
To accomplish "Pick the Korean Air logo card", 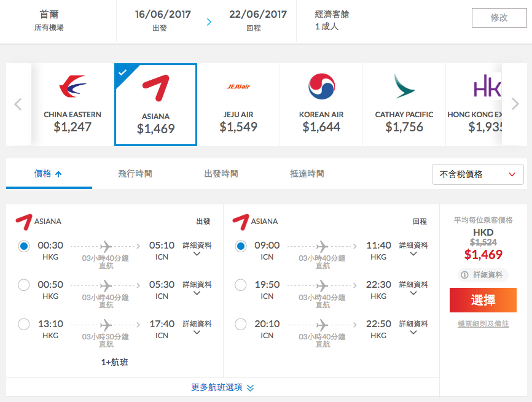I will coord(321,104).
